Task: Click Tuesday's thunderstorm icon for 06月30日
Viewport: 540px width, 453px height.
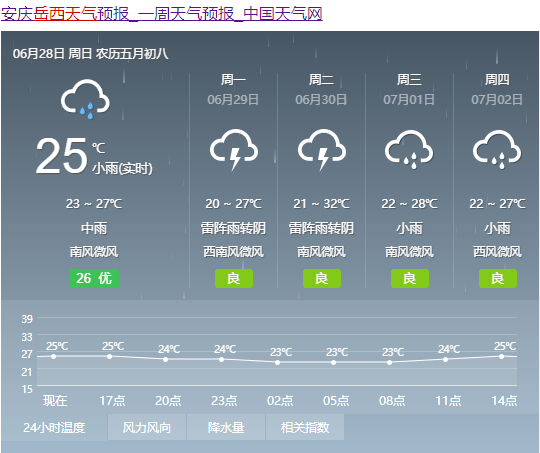Action: click(x=322, y=150)
